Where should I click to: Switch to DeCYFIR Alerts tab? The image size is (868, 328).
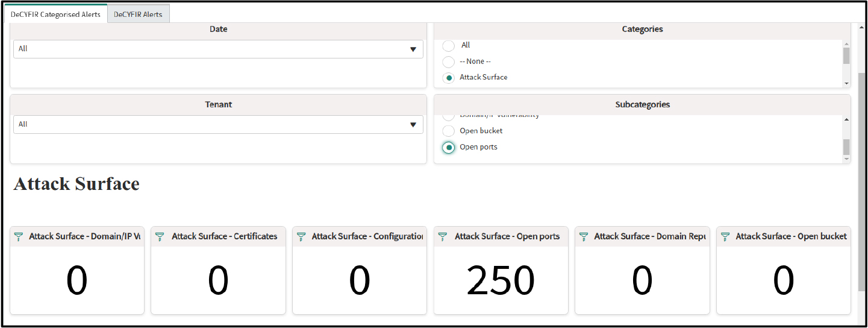click(x=138, y=14)
